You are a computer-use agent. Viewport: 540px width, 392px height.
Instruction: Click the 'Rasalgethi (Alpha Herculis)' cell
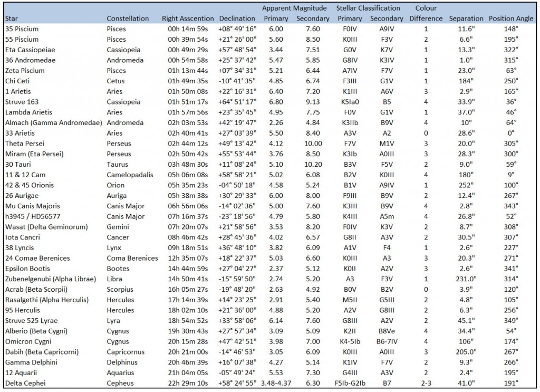coord(46,300)
